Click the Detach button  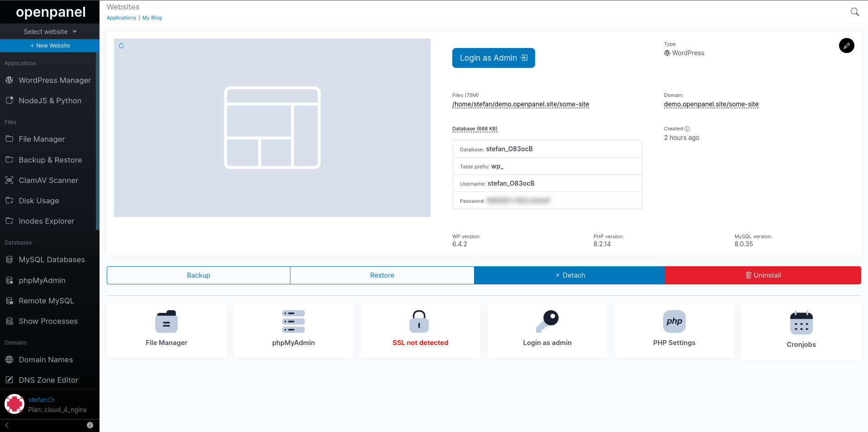point(569,275)
